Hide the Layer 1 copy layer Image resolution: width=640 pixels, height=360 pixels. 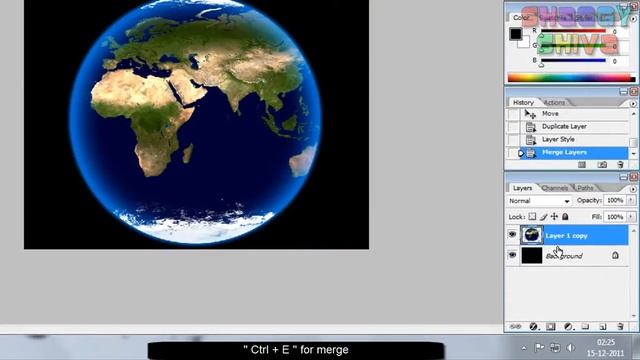[512, 235]
